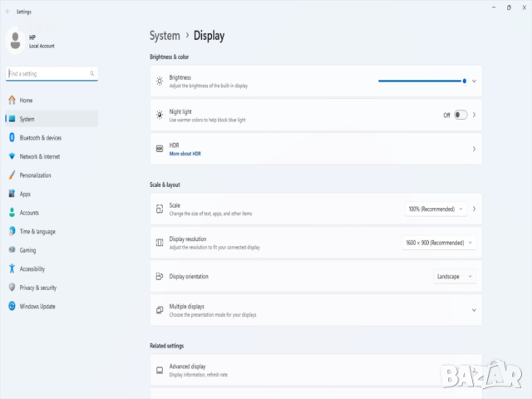Expand the Multiple displays section
Viewport: 532px width, 399px height.
[x=474, y=310]
